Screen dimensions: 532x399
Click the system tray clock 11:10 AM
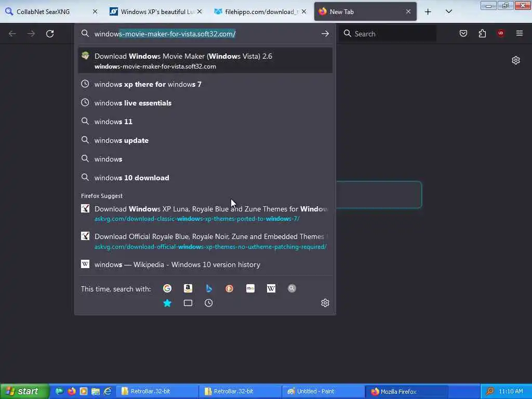point(511,392)
